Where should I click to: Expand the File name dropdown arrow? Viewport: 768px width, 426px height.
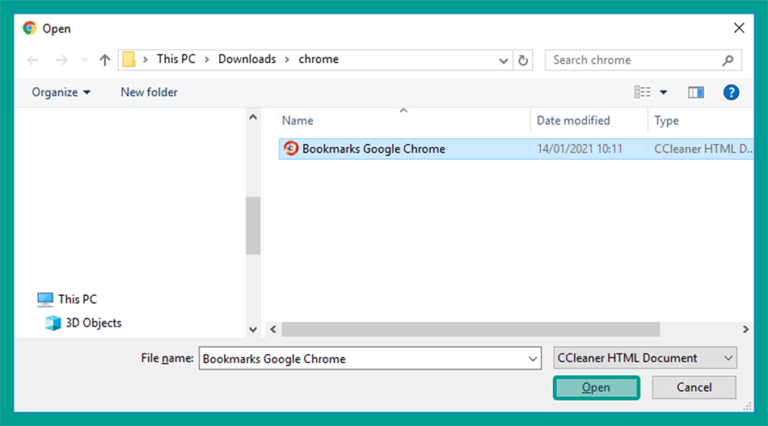pyautogui.click(x=533, y=359)
